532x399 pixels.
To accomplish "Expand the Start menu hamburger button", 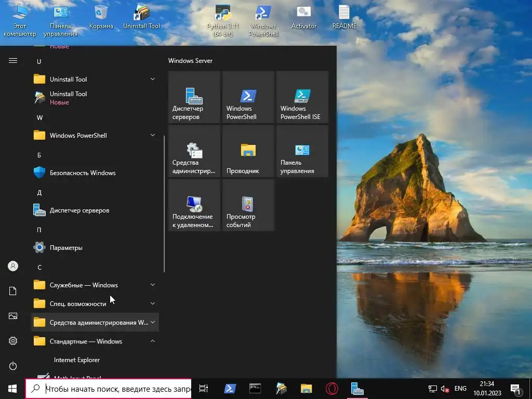I will [13, 61].
